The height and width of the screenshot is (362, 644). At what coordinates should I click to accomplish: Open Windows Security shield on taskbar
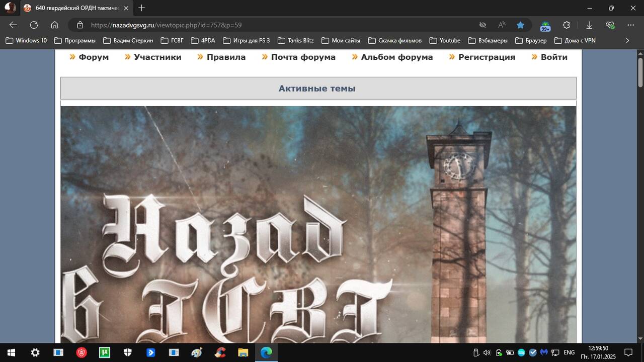point(128,352)
